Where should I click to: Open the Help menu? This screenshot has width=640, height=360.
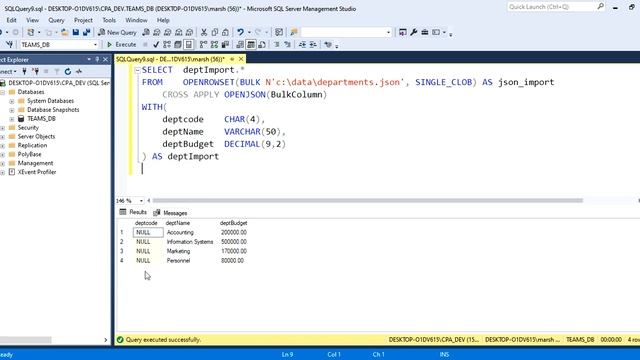[x=163, y=20]
